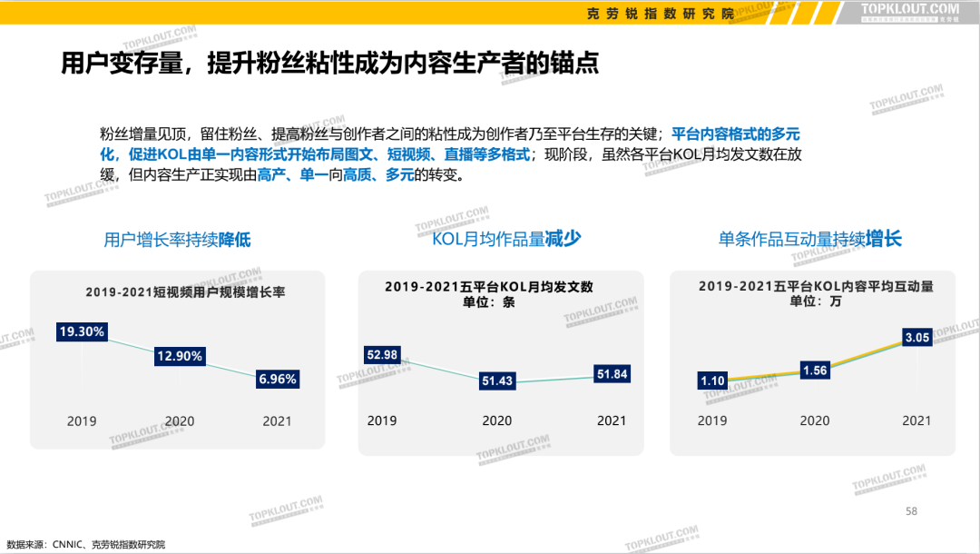The height and width of the screenshot is (554, 980).
Task: Click the 3.05 data label
Action: point(916,337)
